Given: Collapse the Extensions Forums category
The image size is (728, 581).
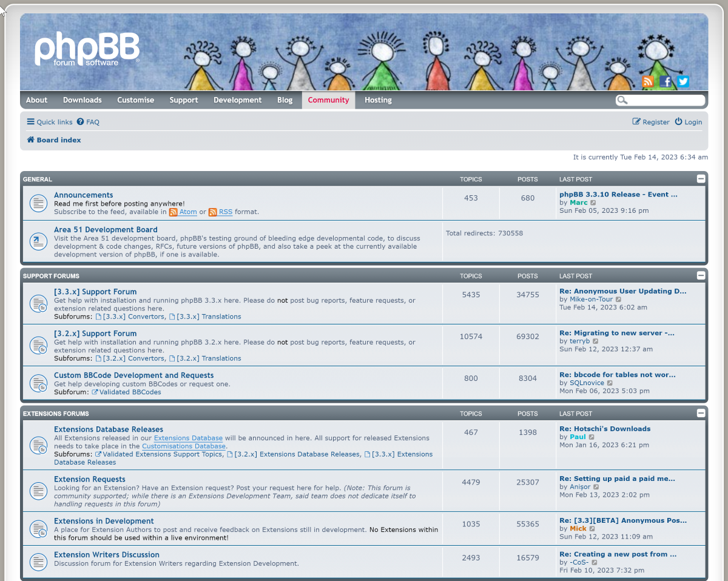Looking at the screenshot, I should (701, 413).
